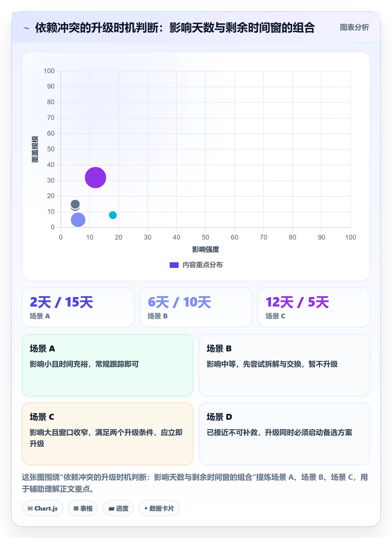Screen dimensions: 392x538
Task: Toggle the 内容重点分布 legend swatch
Action: click(x=174, y=265)
